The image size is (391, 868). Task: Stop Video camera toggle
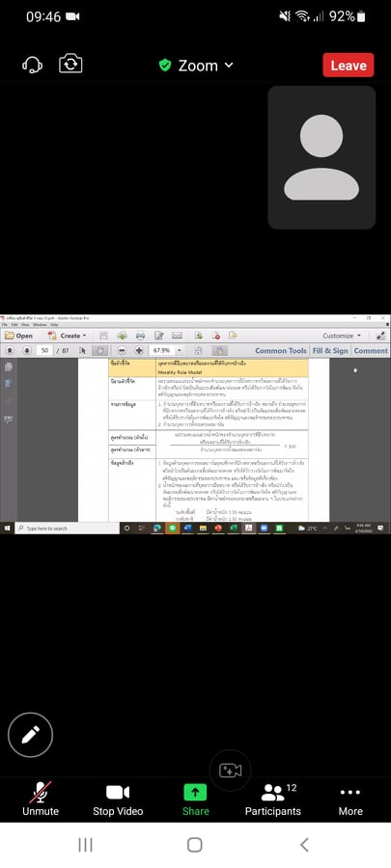[118, 800]
